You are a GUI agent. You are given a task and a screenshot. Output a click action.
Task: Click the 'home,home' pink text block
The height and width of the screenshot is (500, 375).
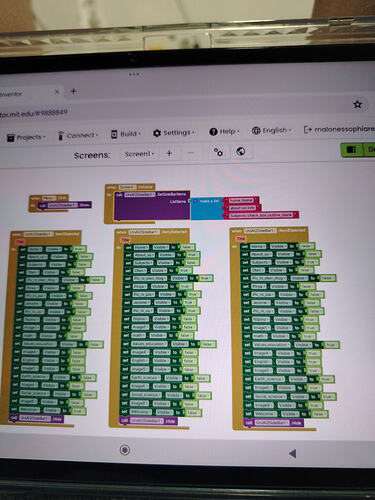coord(241,200)
